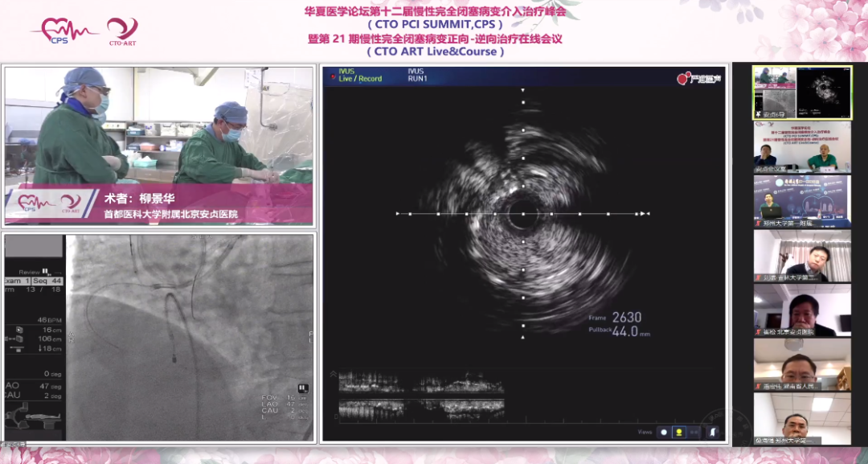This screenshot has width=868, height=464.
Task: Toggle the dual-dot view mode button
Action: [x=694, y=432]
